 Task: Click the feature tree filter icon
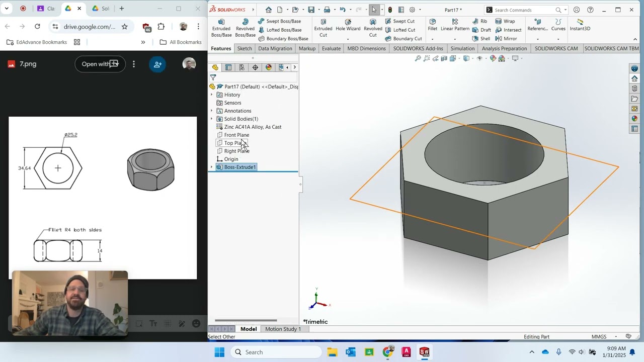click(213, 77)
